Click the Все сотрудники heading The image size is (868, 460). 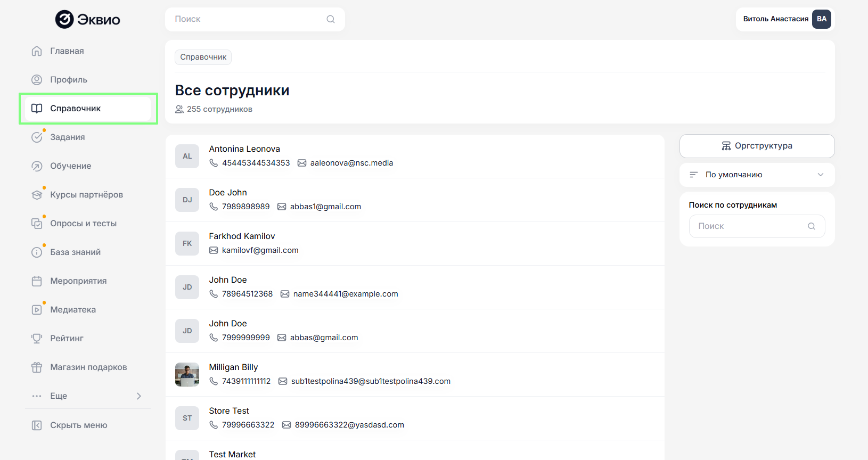tap(232, 91)
